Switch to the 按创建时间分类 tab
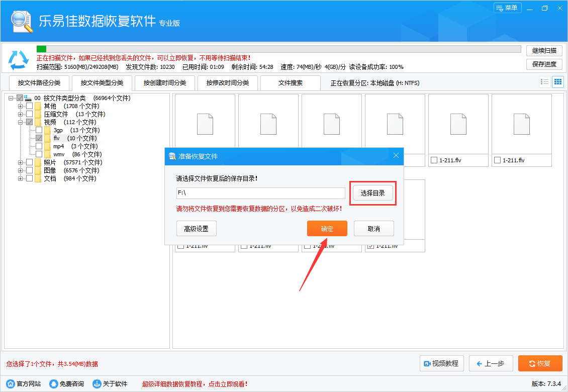 click(164, 82)
